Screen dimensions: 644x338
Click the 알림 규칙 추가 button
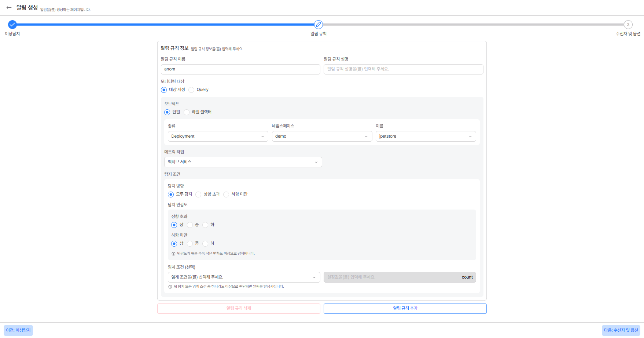click(405, 309)
